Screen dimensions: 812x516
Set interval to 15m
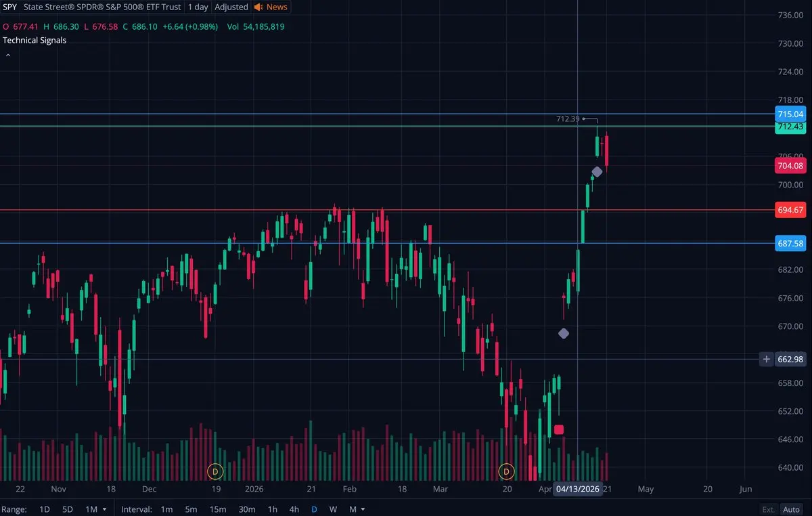(x=218, y=509)
